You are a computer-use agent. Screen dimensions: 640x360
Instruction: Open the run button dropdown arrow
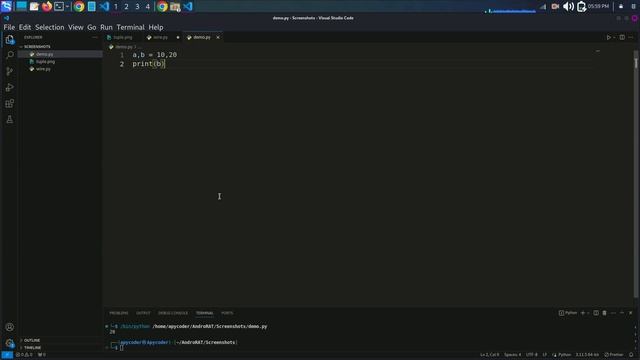point(614,37)
